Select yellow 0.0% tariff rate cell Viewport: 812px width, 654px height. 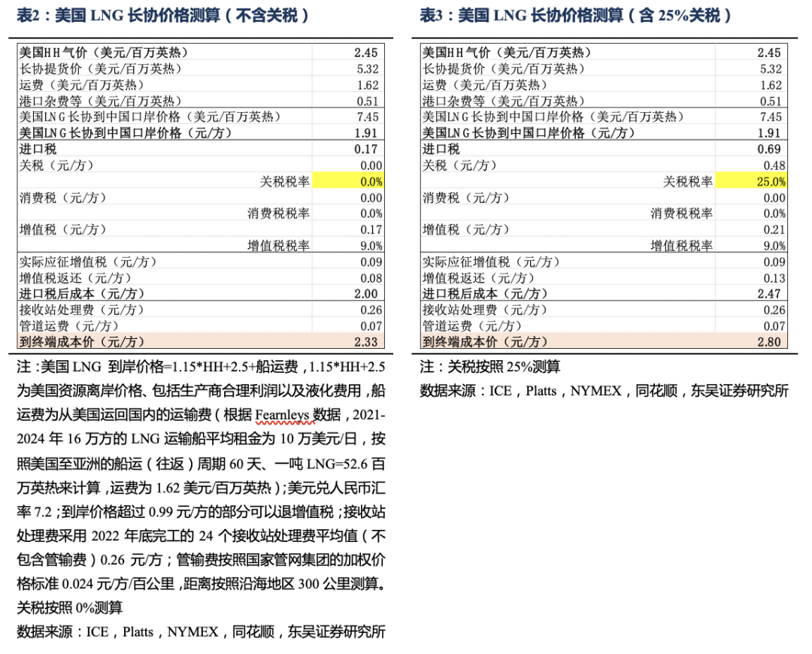[x=348, y=181]
